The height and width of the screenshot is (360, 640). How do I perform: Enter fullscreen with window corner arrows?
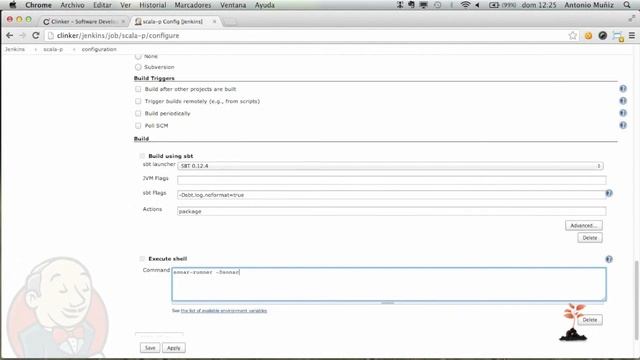[632, 18]
